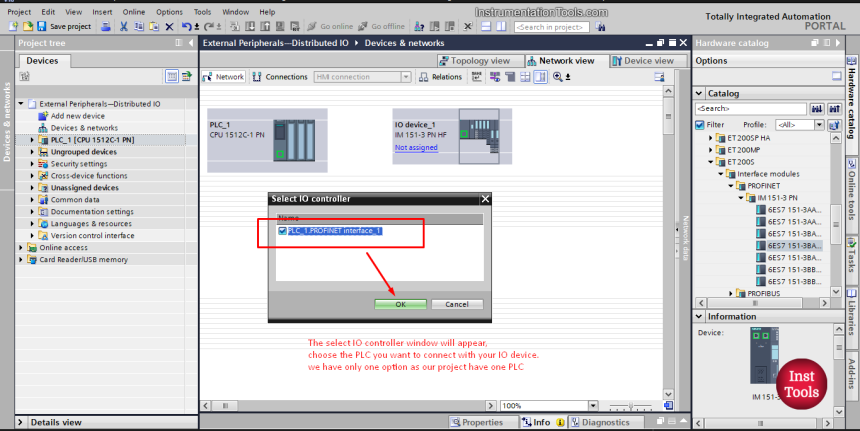This screenshot has width=860, height=431.
Task: Click the Open project folder icon
Action: [x=27, y=26]
